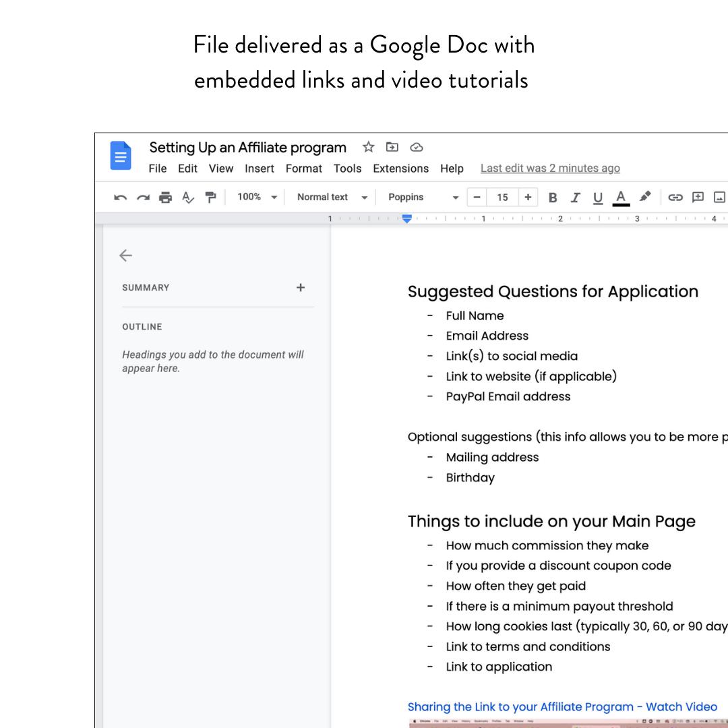Star the Affiliate program document
Screen dimensions: 728x728
368,147
